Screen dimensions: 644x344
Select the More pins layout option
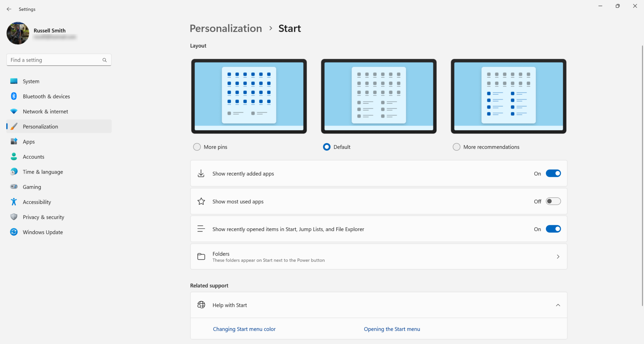[197, 147]
